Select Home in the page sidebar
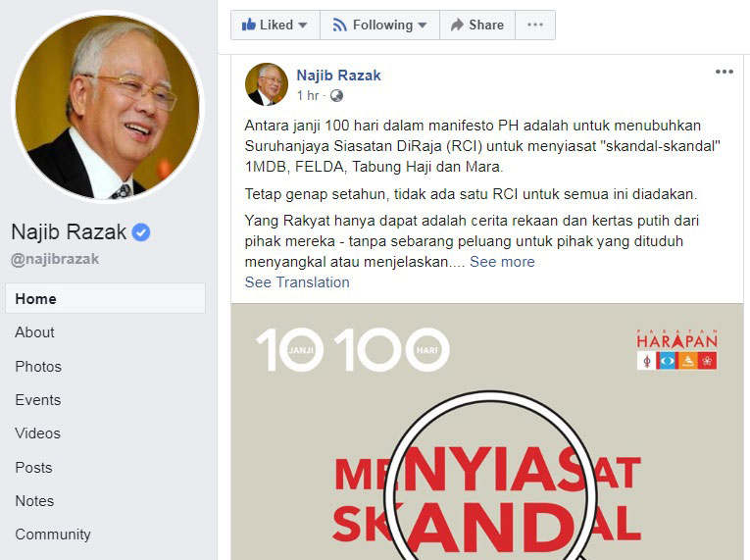This screenshot has height=560, width=750. (106, 298)
